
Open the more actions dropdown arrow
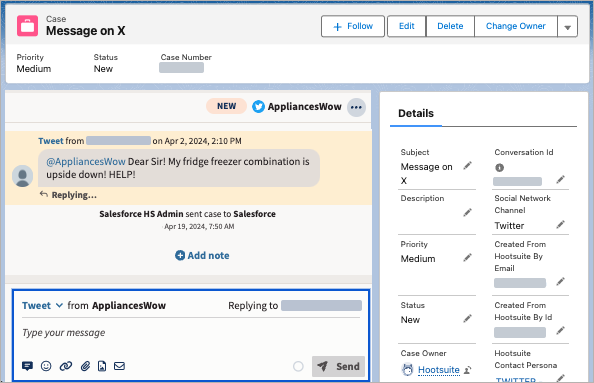567,27
